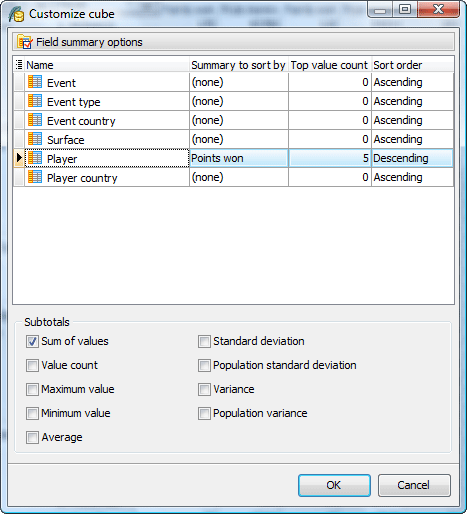Tick the Standard deviation checkbox
The height and width of the screenshot is (514, 467).
point(204,341)
